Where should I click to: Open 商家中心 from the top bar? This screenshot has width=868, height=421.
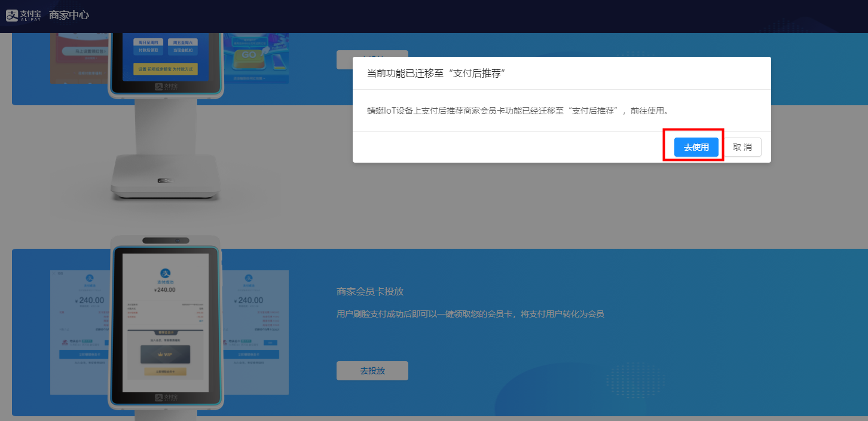[x=69, y=16]
